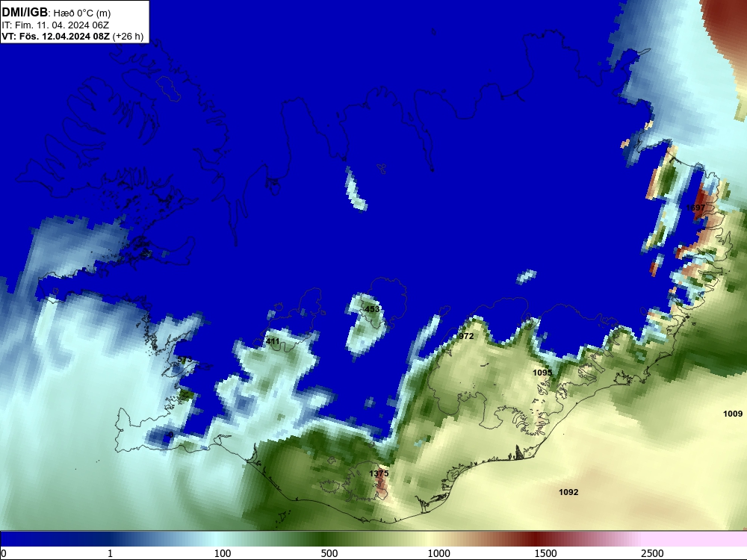Screen dimensions: 747x560
Task: Click the color scale at label 1500
Action: coord(545,553)
